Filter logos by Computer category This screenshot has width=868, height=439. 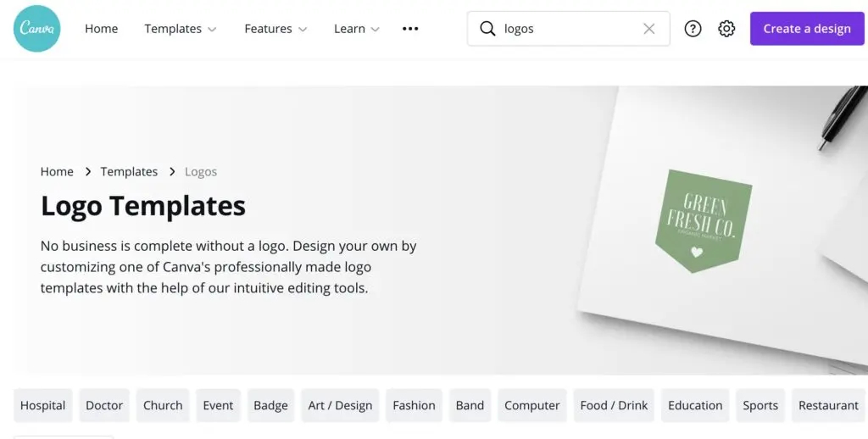[x=531, y=405]
